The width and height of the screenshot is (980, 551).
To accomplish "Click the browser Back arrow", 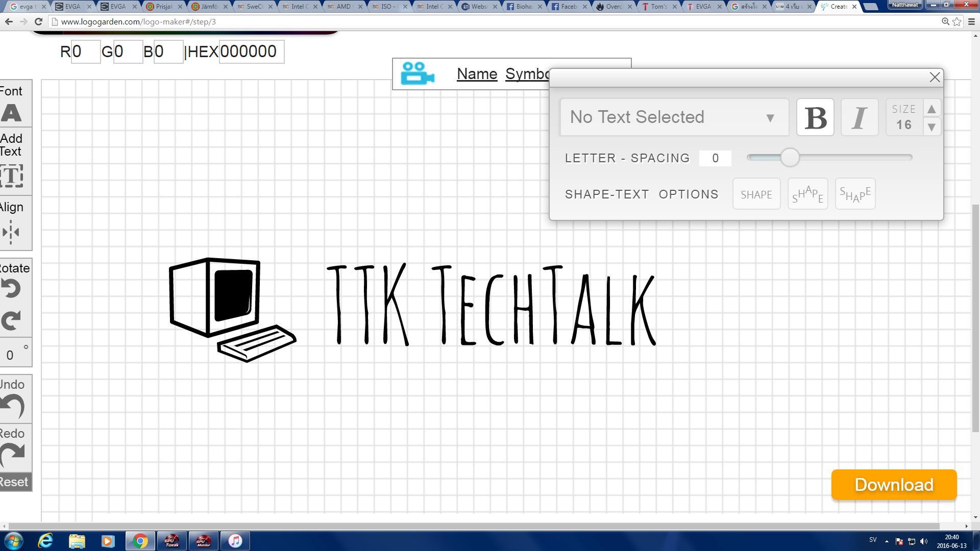I will (9, 21).
